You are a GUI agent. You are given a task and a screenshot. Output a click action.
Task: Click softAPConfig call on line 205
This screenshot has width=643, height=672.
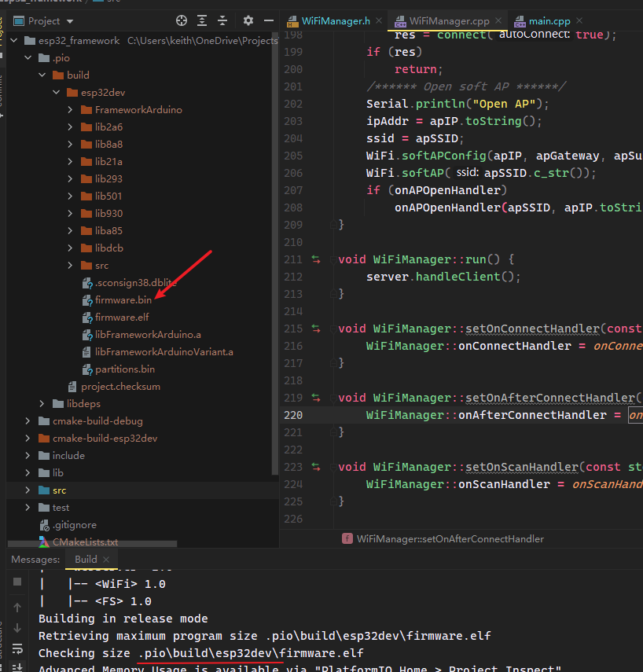coord(443,156)
